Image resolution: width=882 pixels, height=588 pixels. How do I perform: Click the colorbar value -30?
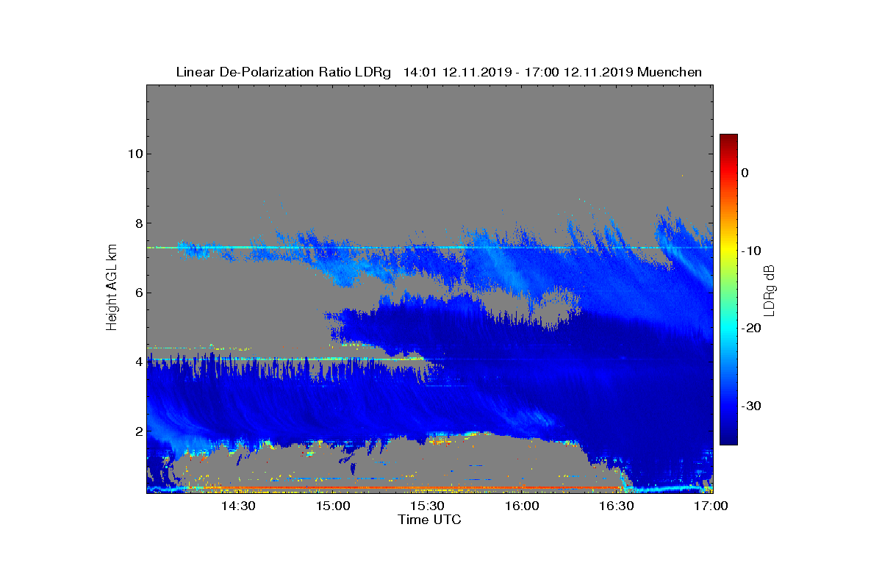click(750, 406)
